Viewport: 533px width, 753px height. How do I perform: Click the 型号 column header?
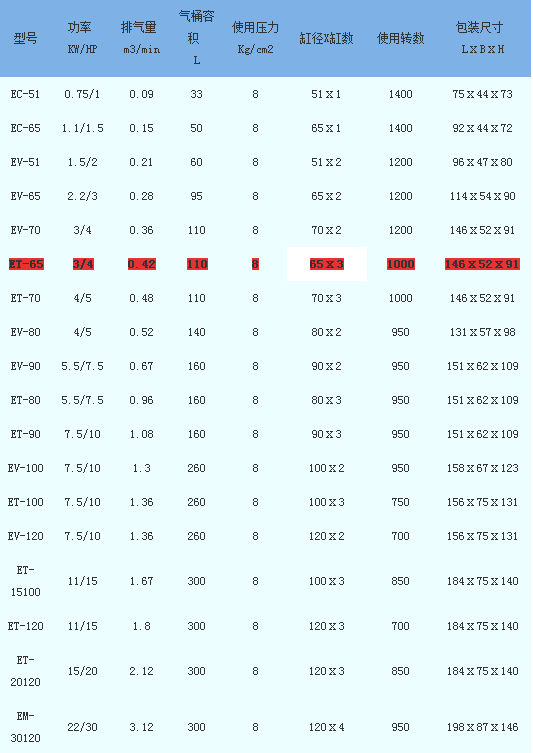tap(25, 38)
